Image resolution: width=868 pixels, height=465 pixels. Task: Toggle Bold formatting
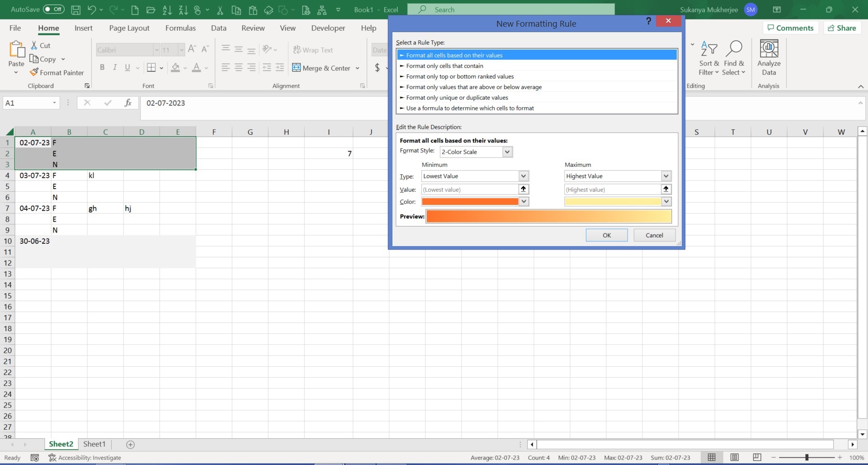click(102, 67)
